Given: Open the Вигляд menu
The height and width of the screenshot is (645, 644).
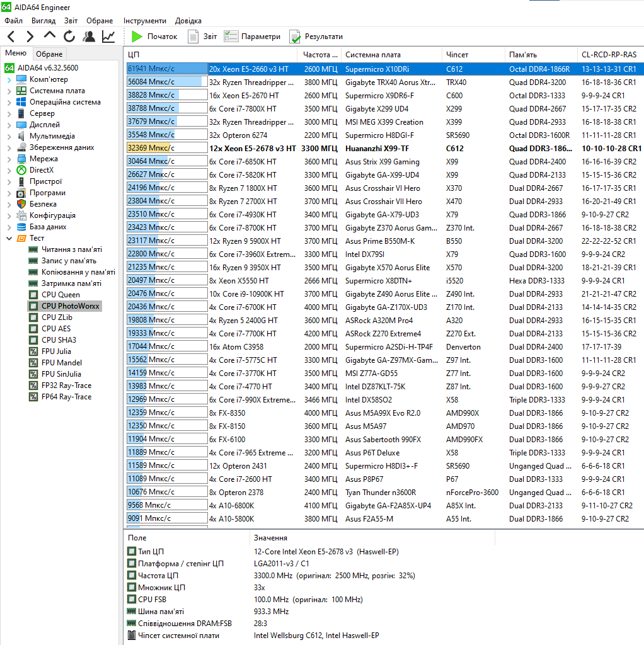Looking at the screenshot, I should click(x=43, y=21).
